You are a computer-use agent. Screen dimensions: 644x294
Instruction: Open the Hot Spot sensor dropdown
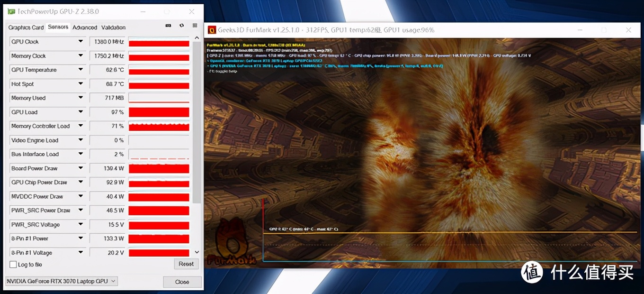(80, 84)
